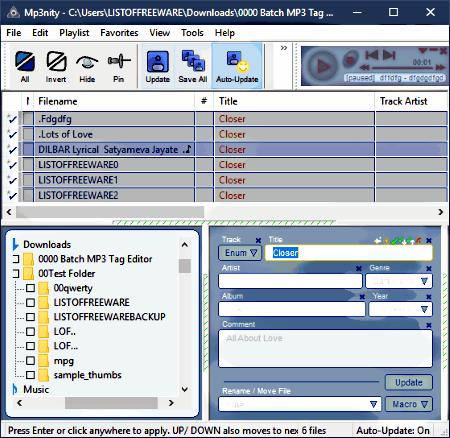450x438 pixels.
Task: Open the Edit menu
Action: tap(40, 33)
